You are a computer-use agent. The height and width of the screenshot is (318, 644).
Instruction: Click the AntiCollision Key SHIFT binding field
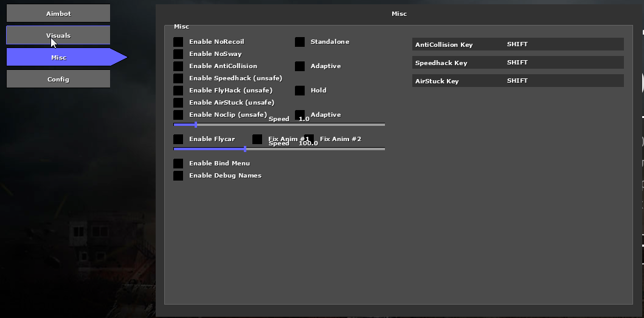(518, 44)
